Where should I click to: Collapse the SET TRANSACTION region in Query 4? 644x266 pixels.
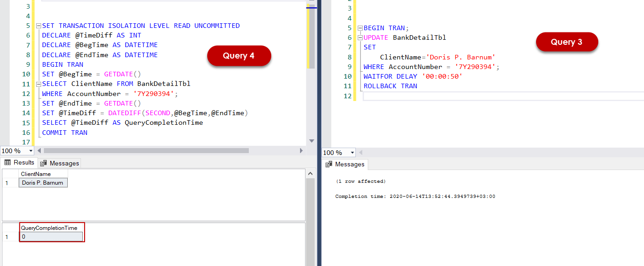coord(39,26)
